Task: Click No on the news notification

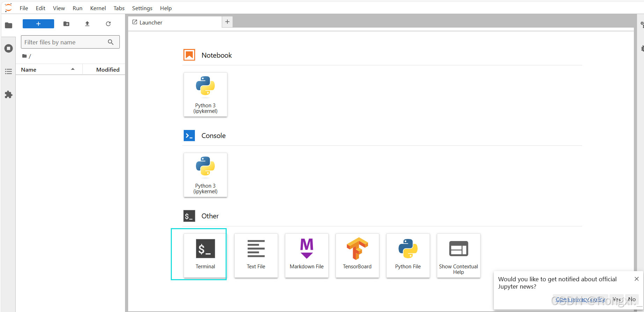Action: (632, 299)
